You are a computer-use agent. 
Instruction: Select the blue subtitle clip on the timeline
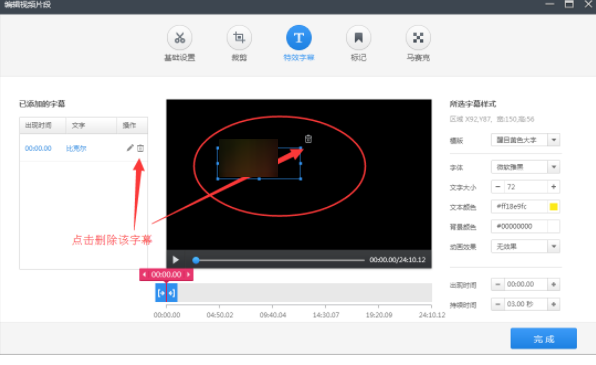(x=166, y=293)
